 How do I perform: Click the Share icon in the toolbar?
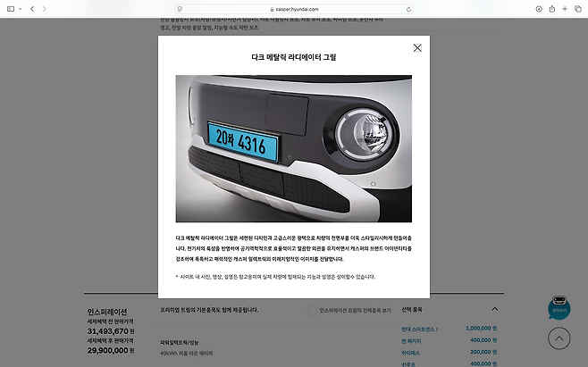coord(552,8)
